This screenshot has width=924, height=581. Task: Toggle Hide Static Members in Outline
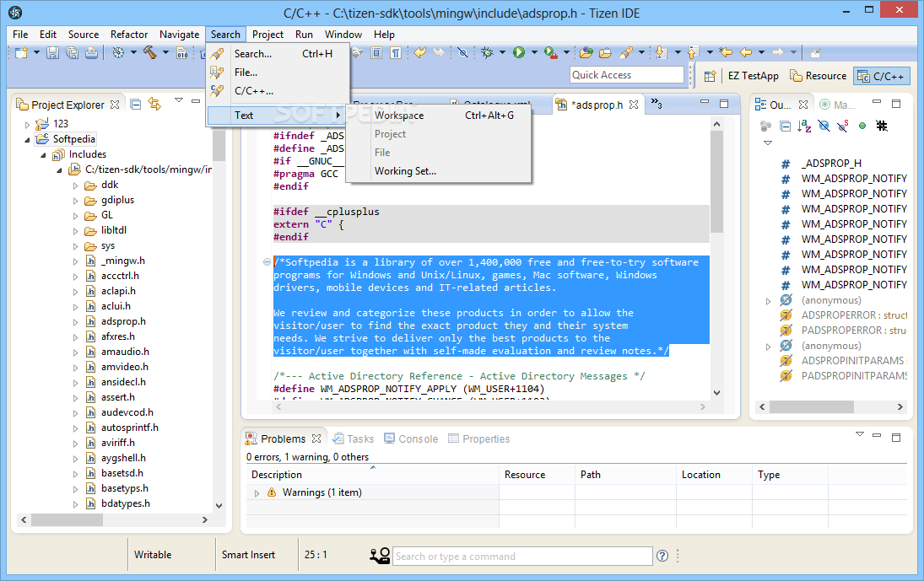point(843,126)
